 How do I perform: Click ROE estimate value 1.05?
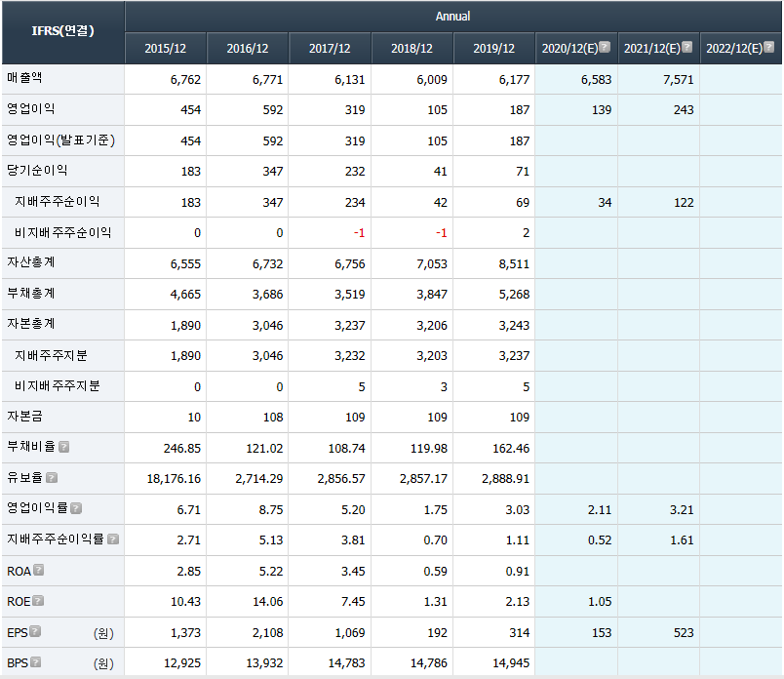(x=600, y=602)
